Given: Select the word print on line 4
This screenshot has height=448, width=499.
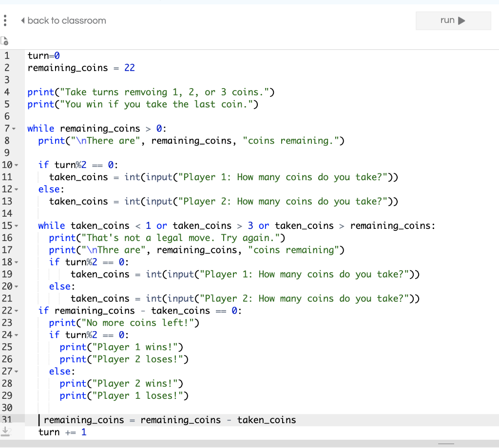Looking at the screenshot, I should click(x=40, y=92).
